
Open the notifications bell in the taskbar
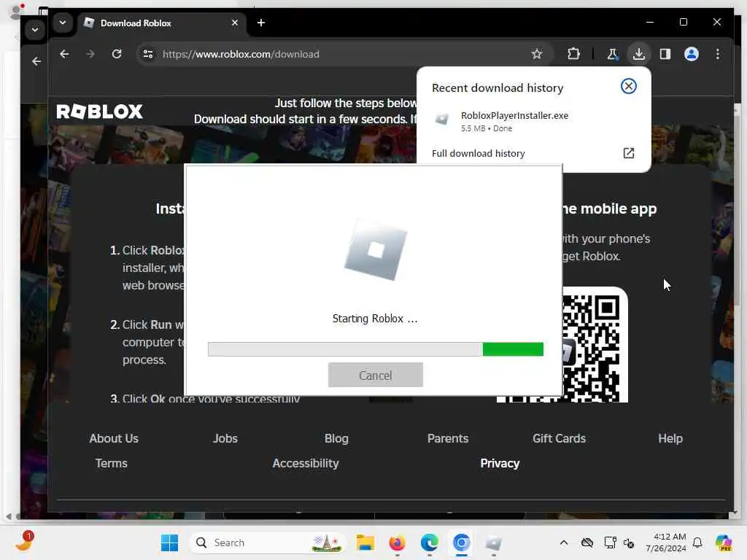pos(697,542)
